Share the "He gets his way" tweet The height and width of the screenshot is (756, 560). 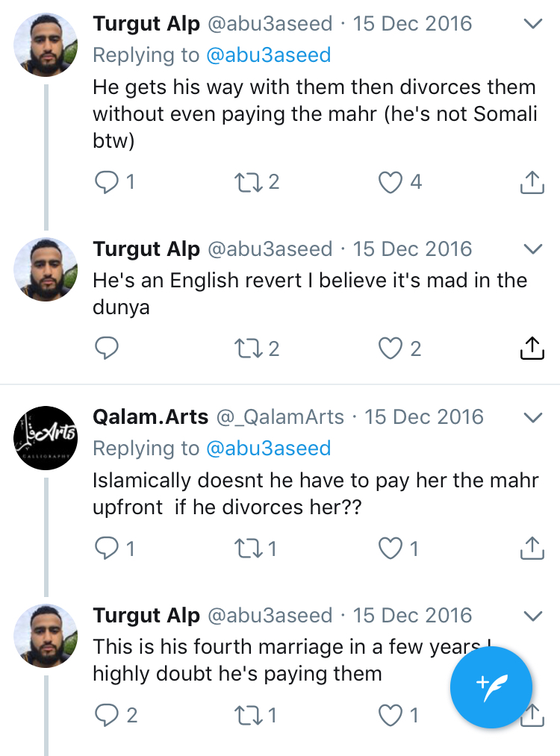pos(531,181)
